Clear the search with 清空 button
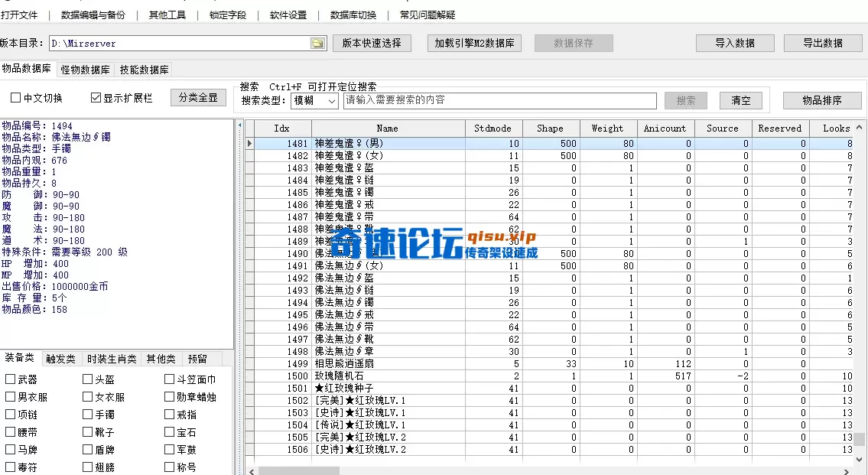The width and height of the screenshot is (868, 475). [x=740, y=100]
